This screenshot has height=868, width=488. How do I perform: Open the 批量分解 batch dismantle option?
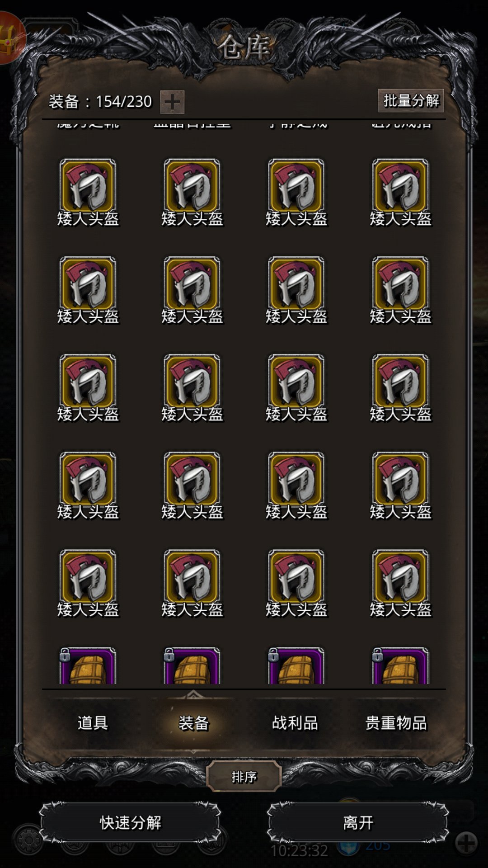411,100
